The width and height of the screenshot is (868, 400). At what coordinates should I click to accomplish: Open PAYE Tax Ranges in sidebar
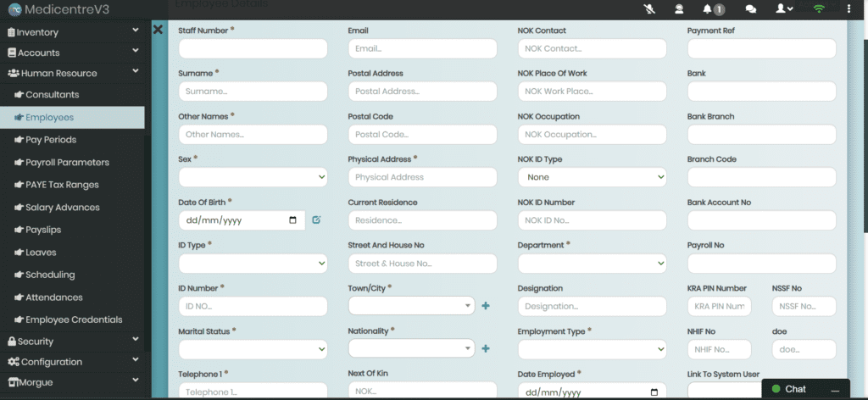(x=72, y=185)
